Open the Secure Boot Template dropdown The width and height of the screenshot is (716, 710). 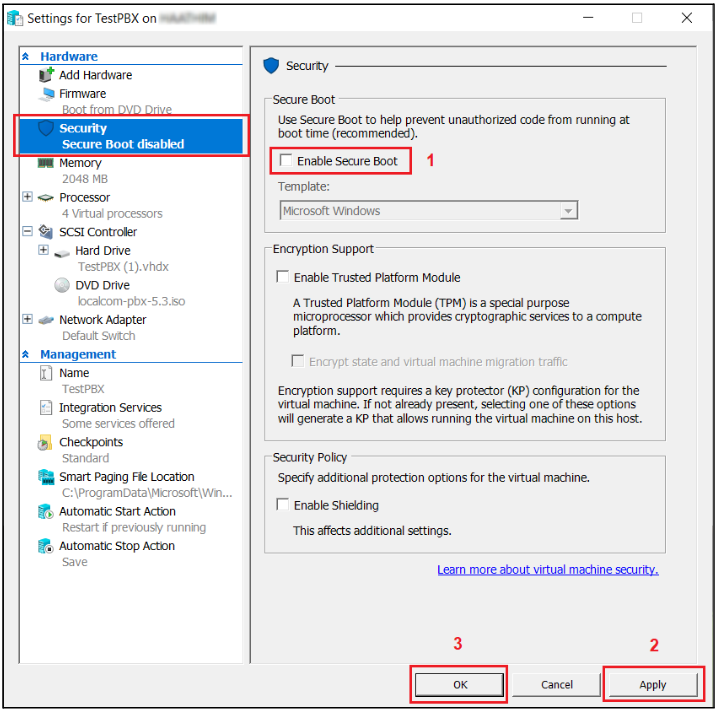pyautogui.click(x=568, y=211)
